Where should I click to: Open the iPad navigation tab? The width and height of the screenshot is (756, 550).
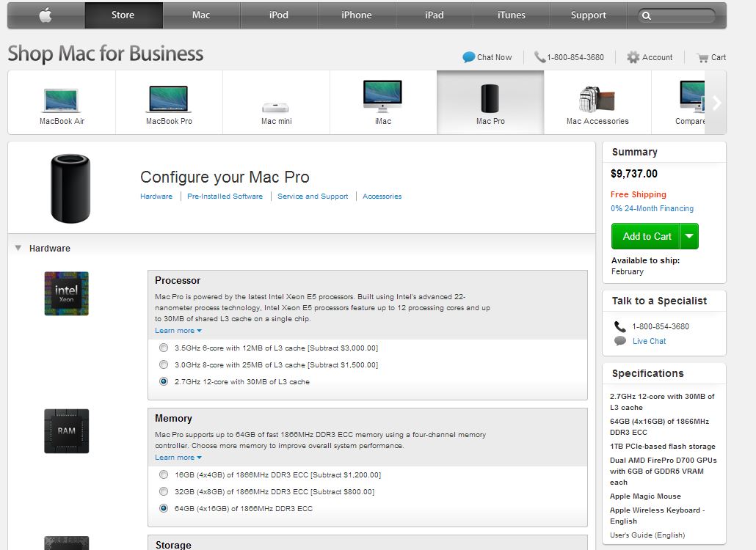434,15
